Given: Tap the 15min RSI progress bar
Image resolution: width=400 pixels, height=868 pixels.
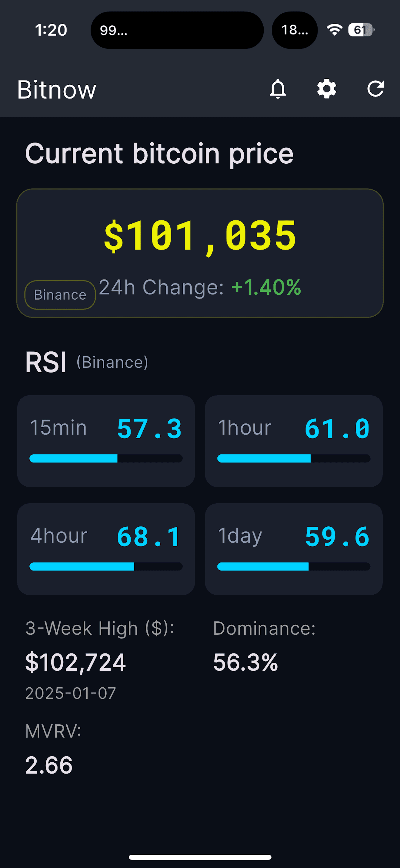Looking at the screenshot, I should pyautogui.click(x=106, y=458).
